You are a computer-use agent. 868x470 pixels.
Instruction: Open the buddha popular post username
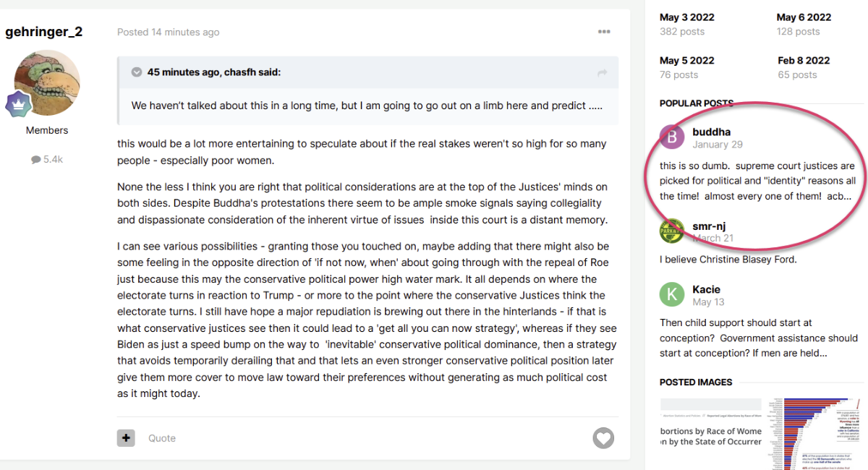711,132
